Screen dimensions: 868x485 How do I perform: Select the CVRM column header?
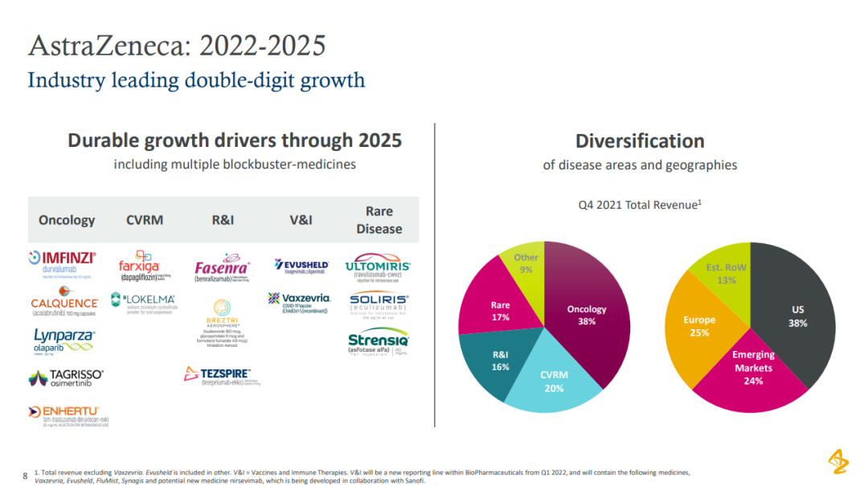click(x=145, y=220)
